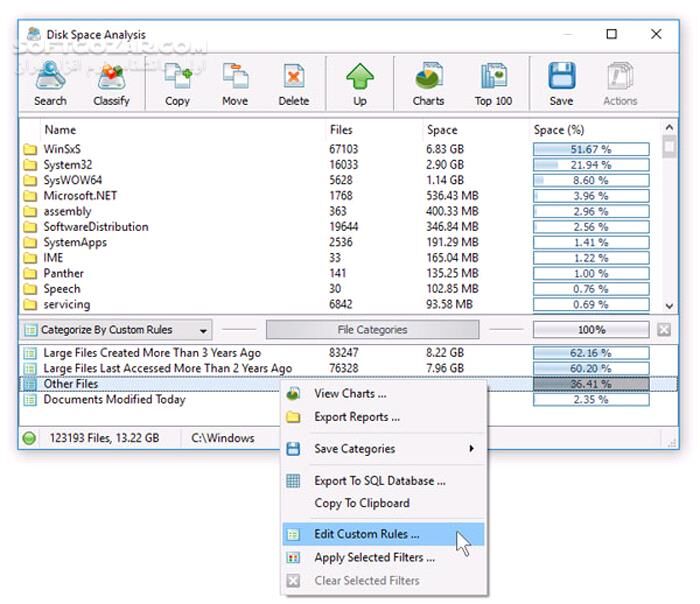Save the disk analysis report
The width and height of the screenshot is (700, 604).
(561, 83)
